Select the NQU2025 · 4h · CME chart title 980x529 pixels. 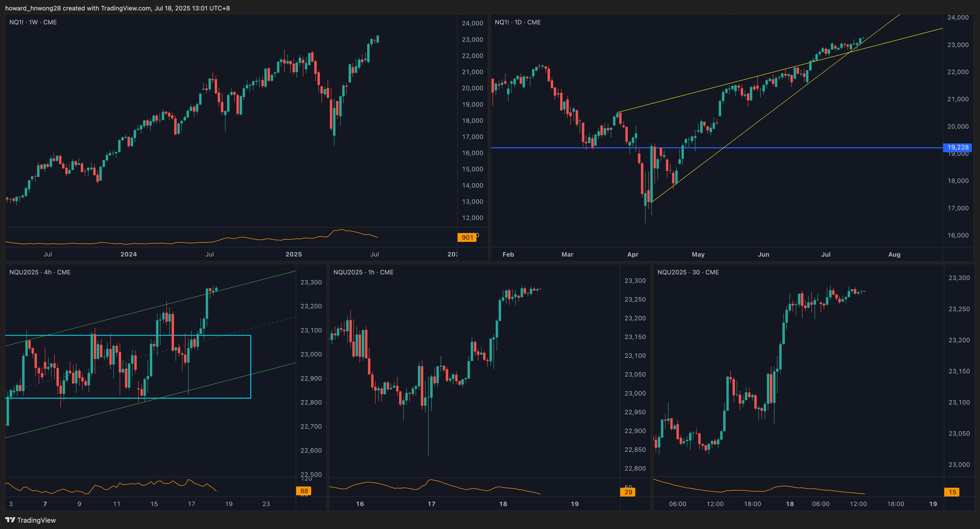40,272
